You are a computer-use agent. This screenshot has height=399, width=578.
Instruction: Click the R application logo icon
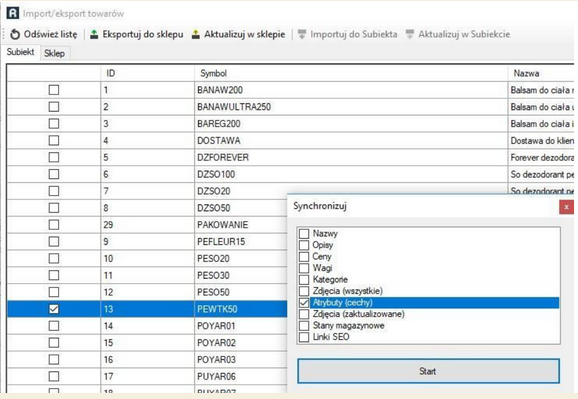click(13, 13)
